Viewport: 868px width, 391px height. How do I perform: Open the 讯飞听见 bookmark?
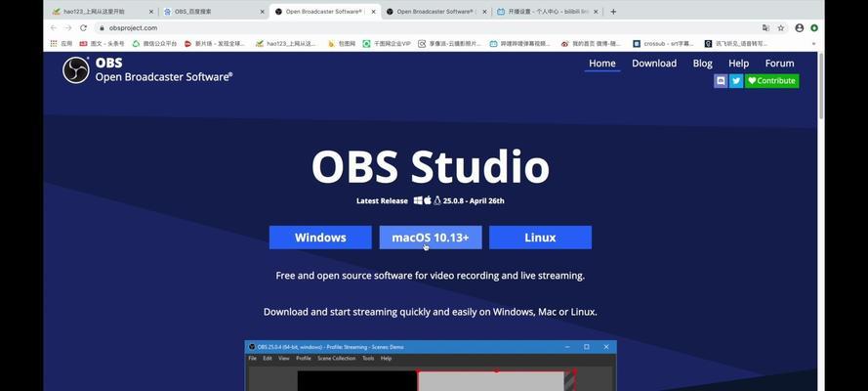[735, 43]
